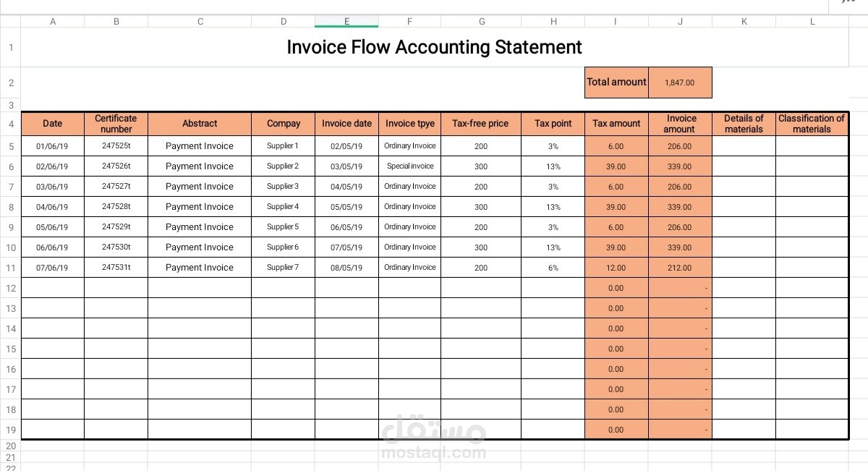The image size is (868, 471).
Task: Click the Total amount label cell
Action: [616, 82]
